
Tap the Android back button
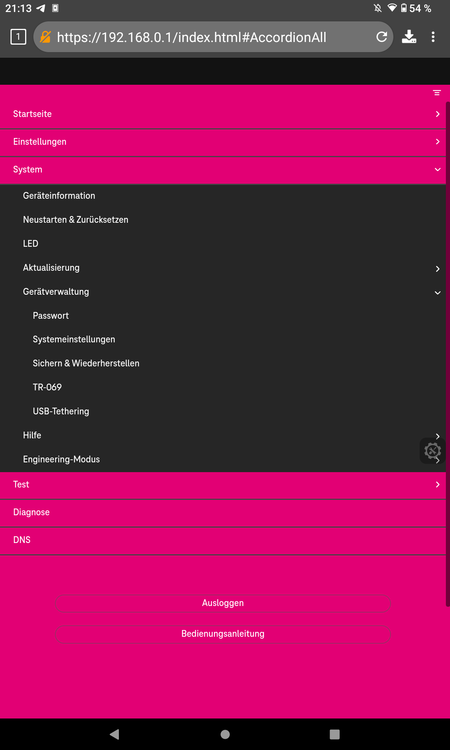(114, 734)
